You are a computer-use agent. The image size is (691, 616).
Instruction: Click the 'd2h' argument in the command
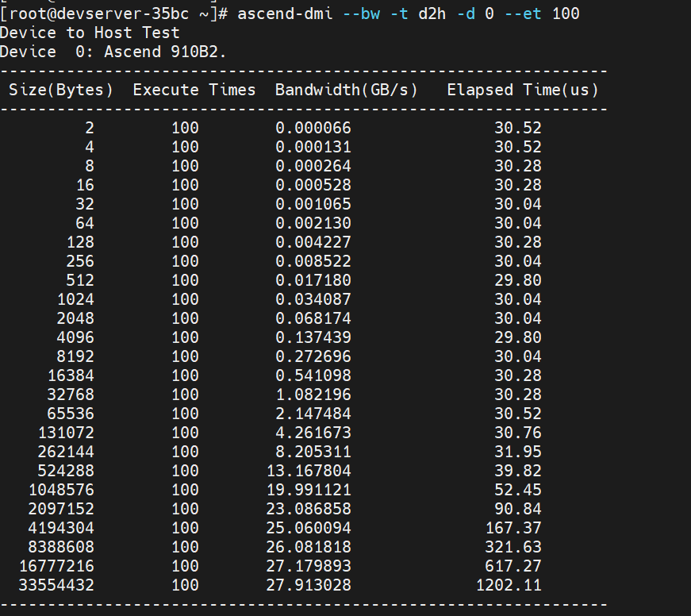432,13
